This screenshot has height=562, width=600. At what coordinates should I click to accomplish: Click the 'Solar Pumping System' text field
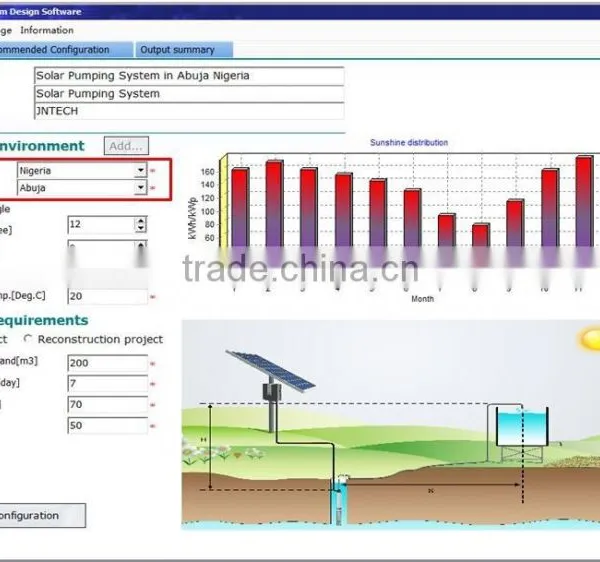tap(189, 94)
